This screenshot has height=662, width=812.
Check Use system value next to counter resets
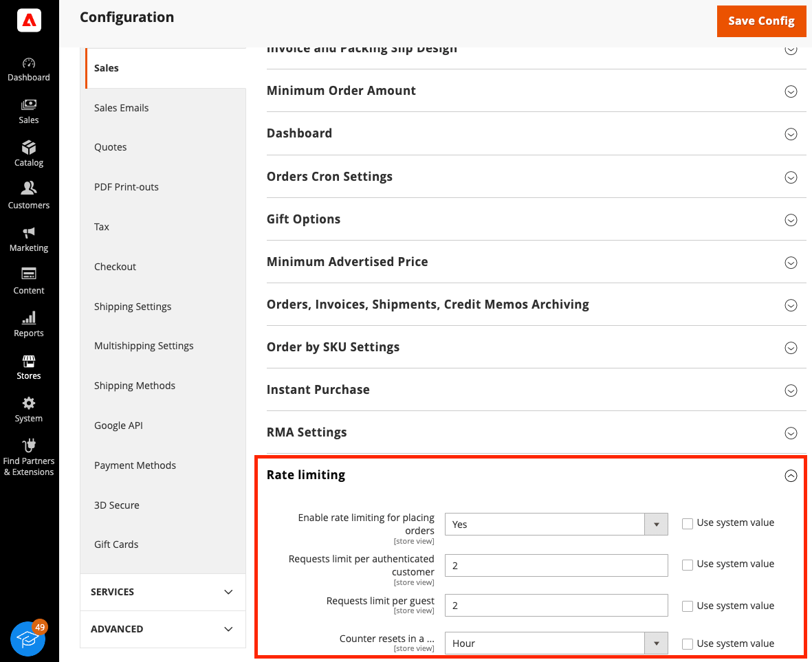[688, 643]
